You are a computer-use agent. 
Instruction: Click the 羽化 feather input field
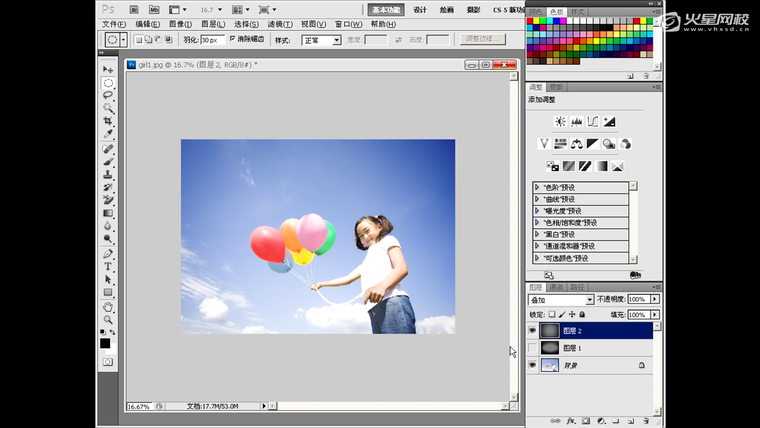(211, 40)
